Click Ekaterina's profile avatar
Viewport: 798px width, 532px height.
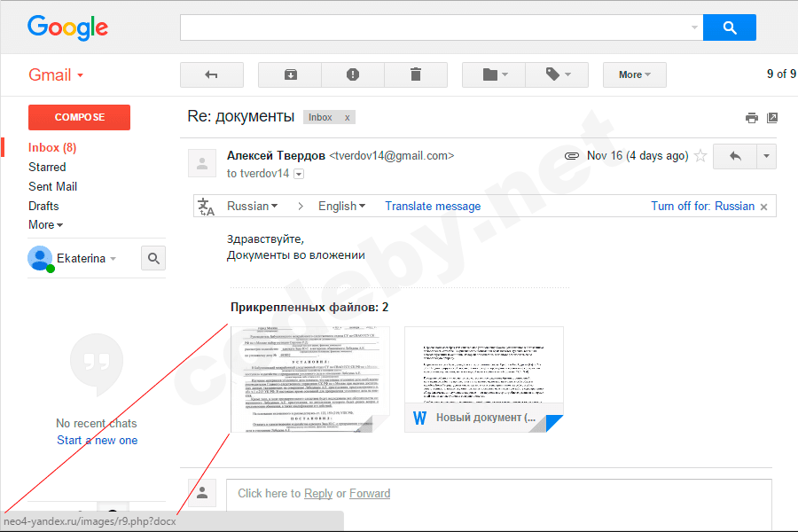coord(40,259)
